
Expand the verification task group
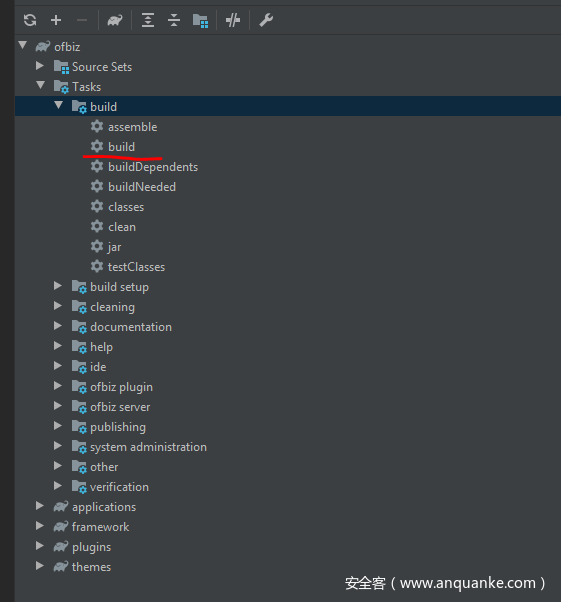pos(58,485)
